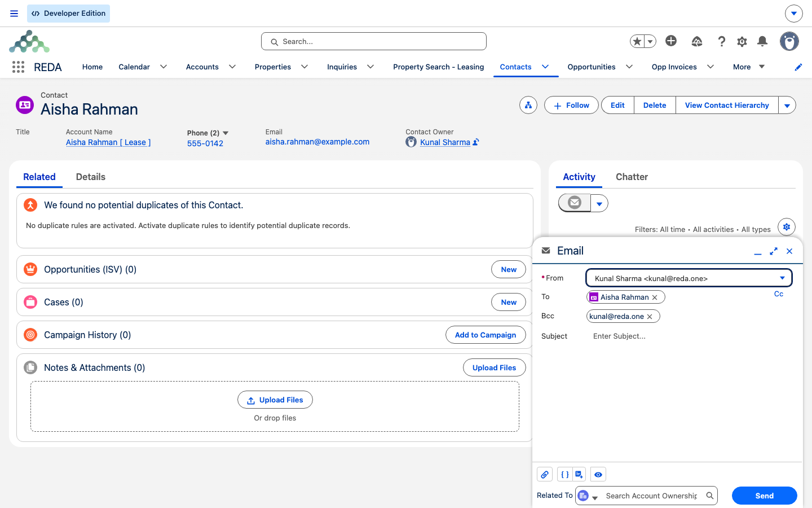Viewport: 812px width, 508px height.
Task: Open the From sender address dropdown
Action: pos(689,278)
